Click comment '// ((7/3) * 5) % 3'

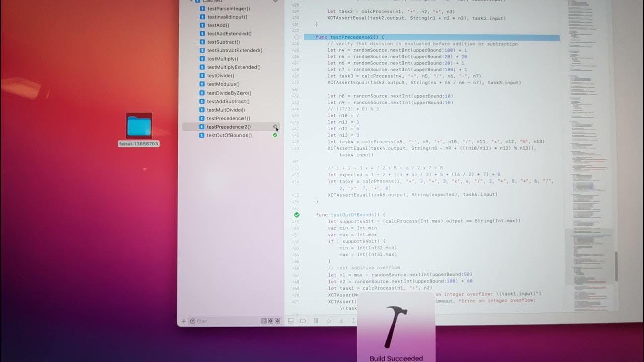353,109
